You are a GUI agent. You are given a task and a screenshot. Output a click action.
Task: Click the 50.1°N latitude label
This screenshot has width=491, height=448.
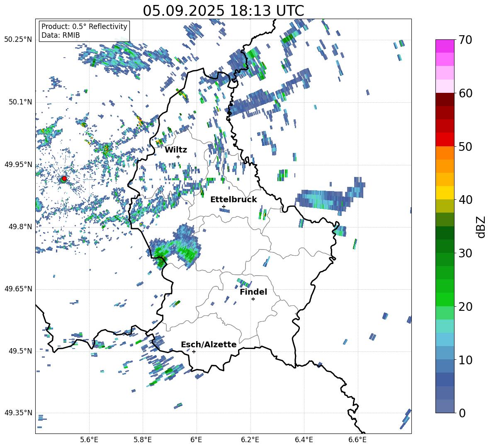click(x=20, y=102)
